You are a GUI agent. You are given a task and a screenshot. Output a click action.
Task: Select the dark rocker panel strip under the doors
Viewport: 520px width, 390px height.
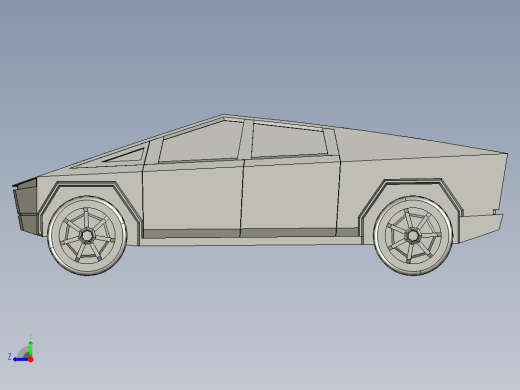(251, 233)
